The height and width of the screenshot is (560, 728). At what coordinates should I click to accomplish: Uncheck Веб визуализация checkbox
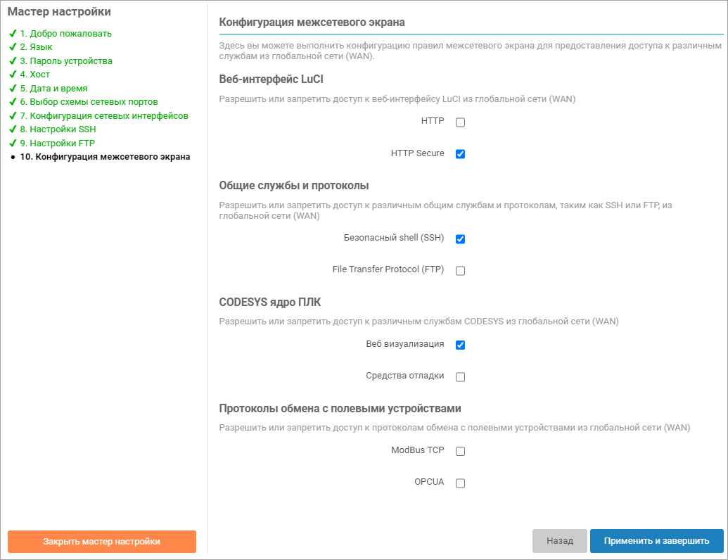tap(461, 345)
